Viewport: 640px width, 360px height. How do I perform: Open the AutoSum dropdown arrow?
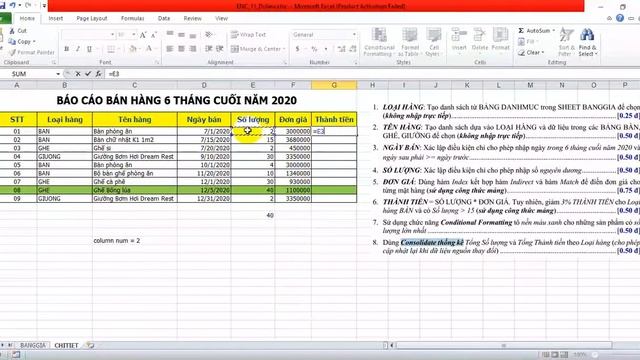click(x=553, y=31)
